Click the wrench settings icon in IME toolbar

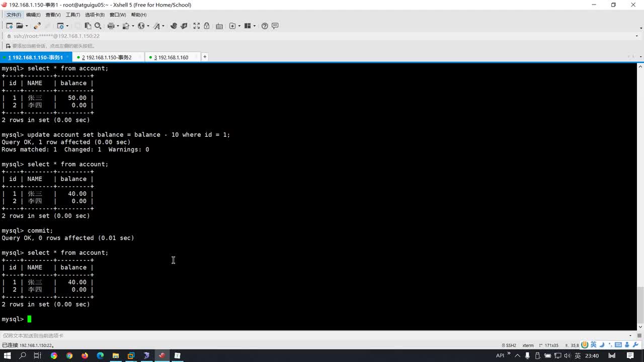(x=635, y=345)
